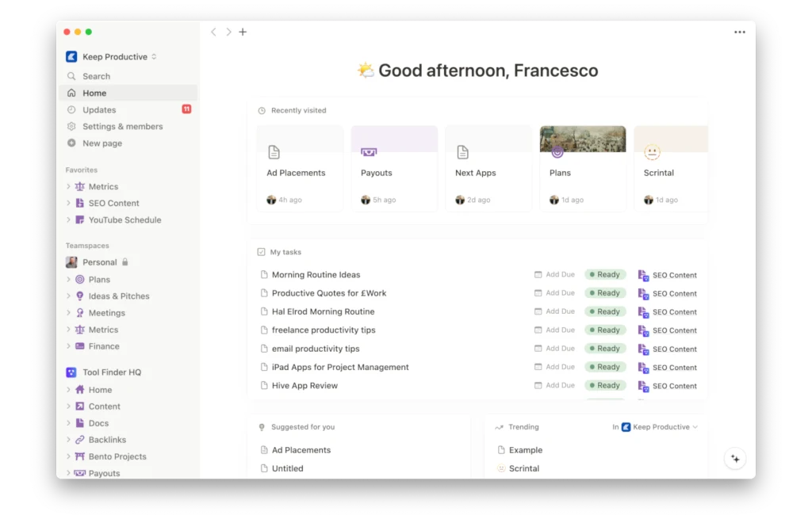The height and width of the screenshot is (519, 812).
Task: Add a new tab with plus icon
Action: 243,32
